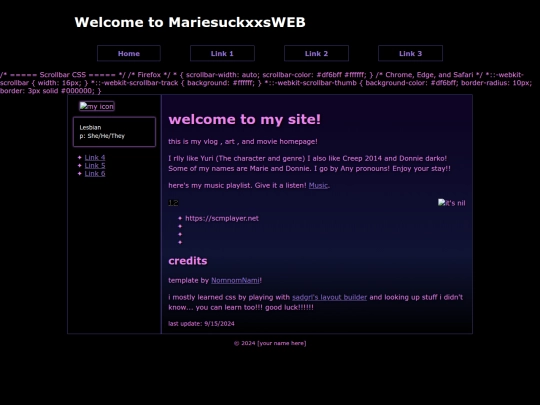Screen dimensions: 540x405
Task: Open Link 2 in the navigation bar
Action: 316,53
